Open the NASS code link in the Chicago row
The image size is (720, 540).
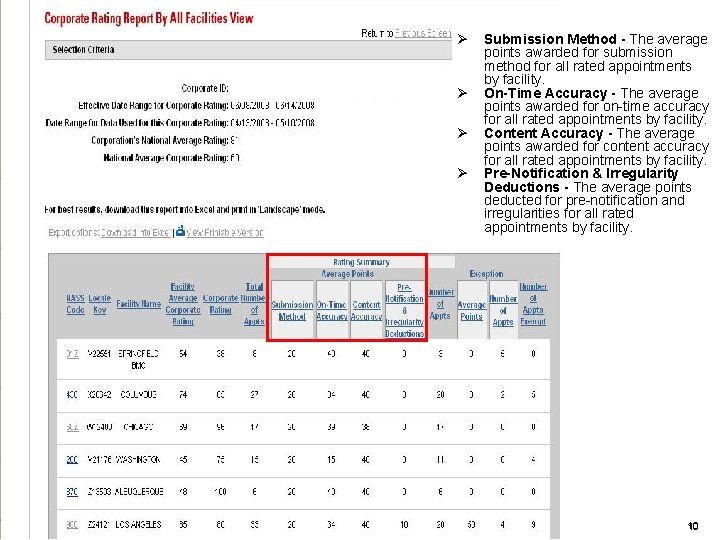click(x=73, y=427)
